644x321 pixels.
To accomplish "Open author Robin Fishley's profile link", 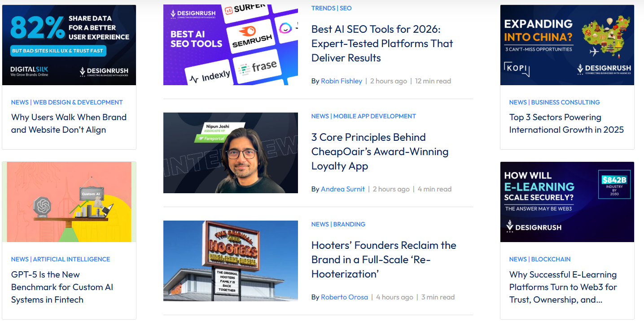I will click(x=342, y=81).
